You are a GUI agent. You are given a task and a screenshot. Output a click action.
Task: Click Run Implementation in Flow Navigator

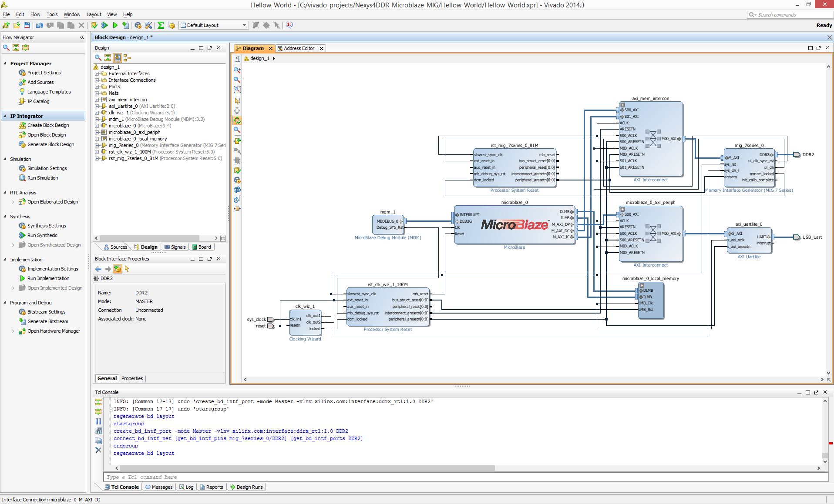click(44, 278)
